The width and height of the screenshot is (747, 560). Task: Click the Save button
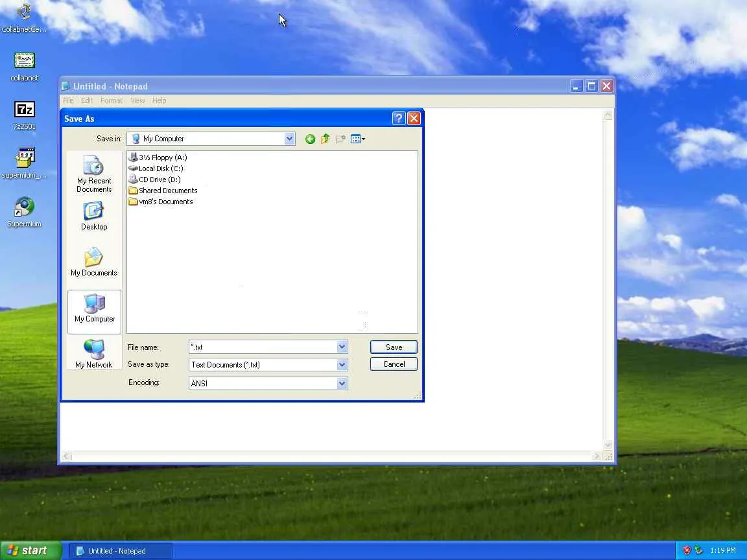pos(394,347)
